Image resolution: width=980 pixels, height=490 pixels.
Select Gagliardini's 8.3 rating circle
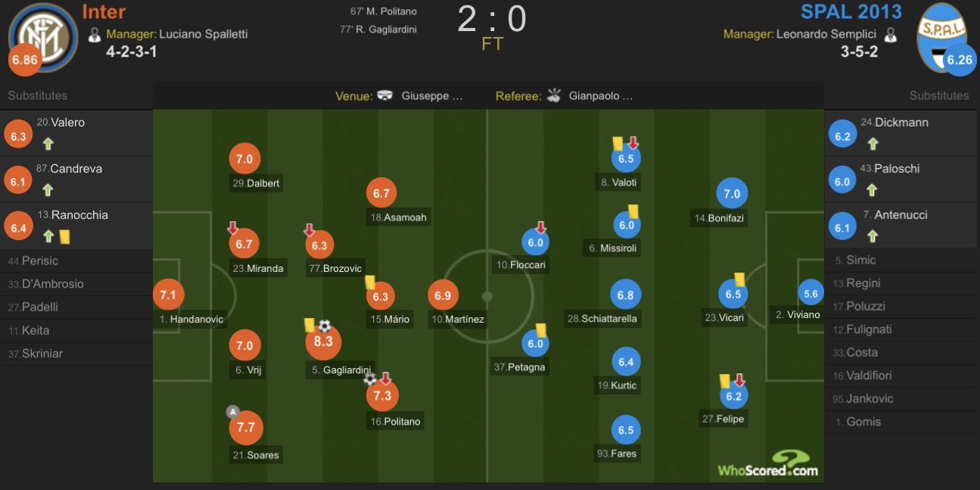pyautogui.click(x=323, y=342)
